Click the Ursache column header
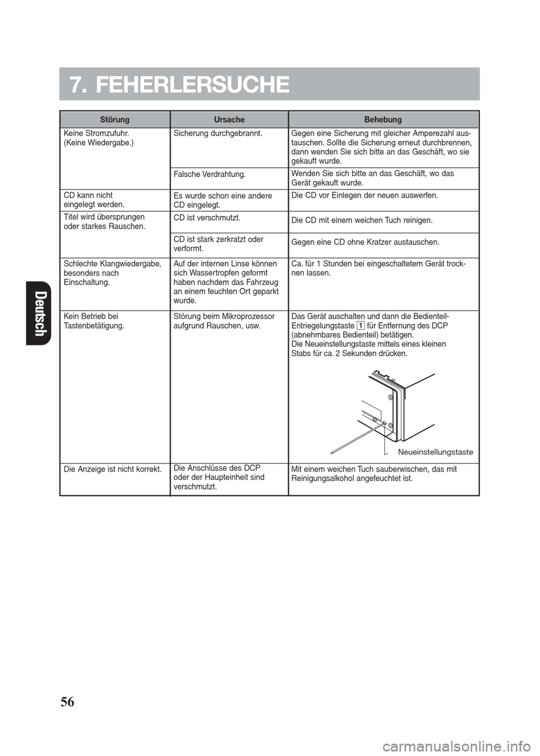The height and width of the screenshot is (756, 540). coord(229,120)
